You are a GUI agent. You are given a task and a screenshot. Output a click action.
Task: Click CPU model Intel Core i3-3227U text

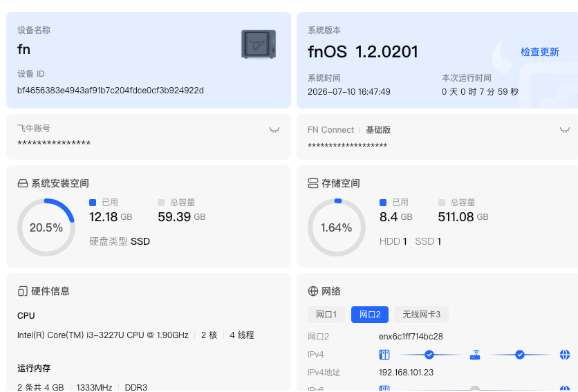103,335
